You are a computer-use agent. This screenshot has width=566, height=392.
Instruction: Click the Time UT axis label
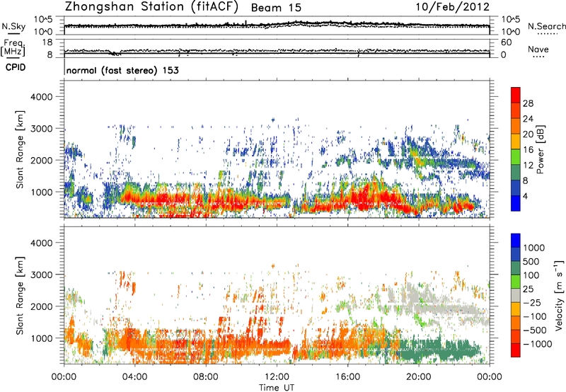277,388
